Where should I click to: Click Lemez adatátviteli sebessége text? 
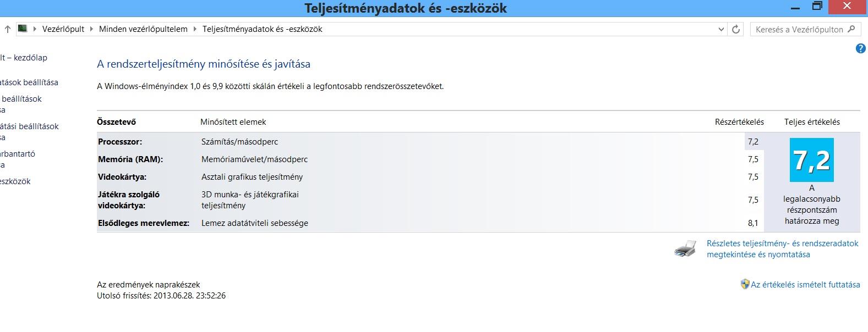pyautogui.click(x=255, y=223)
